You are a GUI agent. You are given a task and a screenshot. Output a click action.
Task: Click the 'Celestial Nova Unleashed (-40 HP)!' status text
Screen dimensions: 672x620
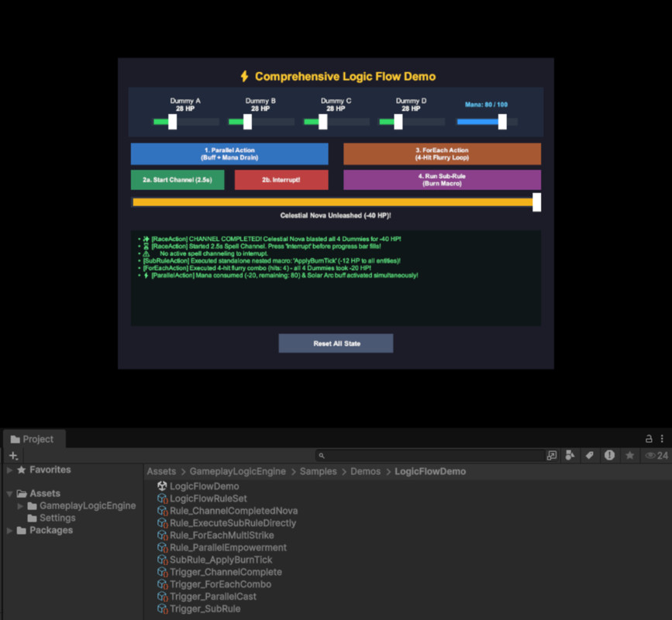[336, 215]
